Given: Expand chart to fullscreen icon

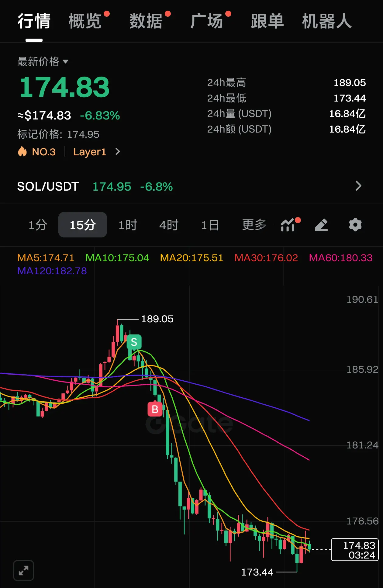Looking at the screenshot, I should [23, 570].
